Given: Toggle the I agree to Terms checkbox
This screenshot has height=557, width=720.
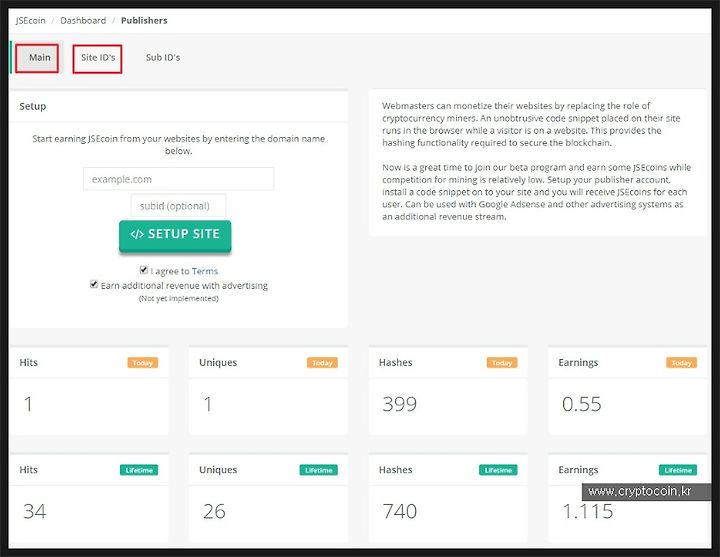Looking at the screenshot, I should click(x=144, y=270).
